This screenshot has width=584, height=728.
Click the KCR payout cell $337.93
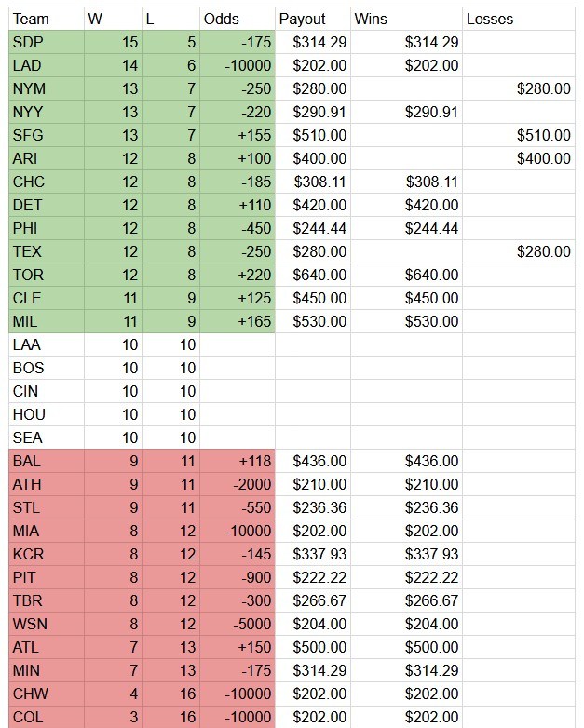click(313, 555)
